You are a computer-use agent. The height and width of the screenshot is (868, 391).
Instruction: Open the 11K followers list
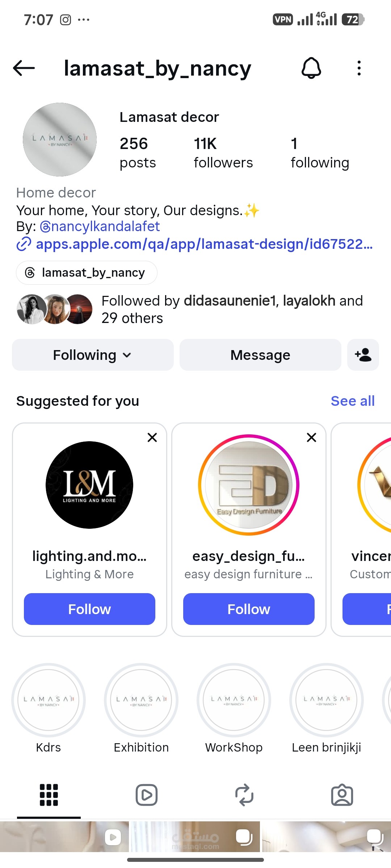click(x=223, y=153)
